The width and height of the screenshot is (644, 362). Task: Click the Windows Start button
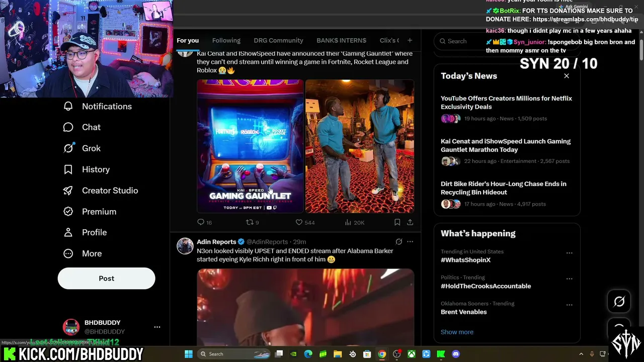click(x=189, y=354)
